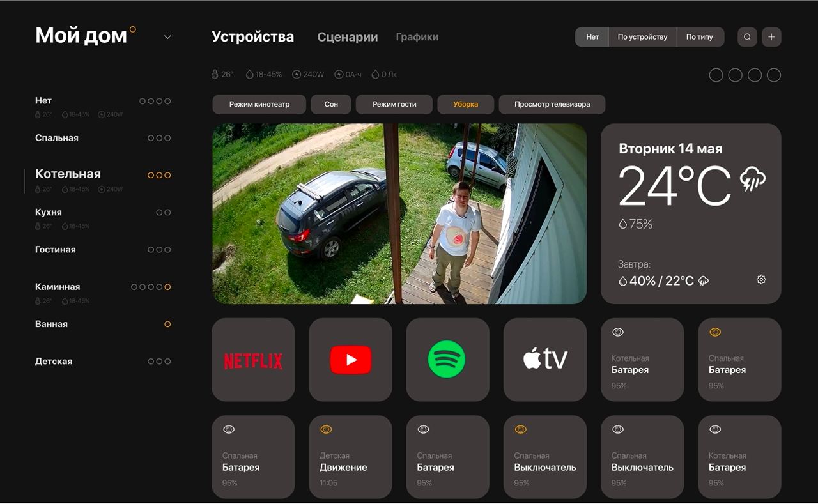Open the outdoor camera feed
This screenshot has height=504, width=818.
coord(399,213)
